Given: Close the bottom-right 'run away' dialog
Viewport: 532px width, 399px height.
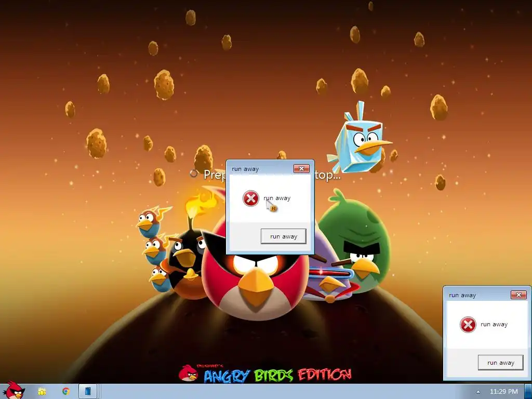Looking at the screenshot, I should 518,295.
